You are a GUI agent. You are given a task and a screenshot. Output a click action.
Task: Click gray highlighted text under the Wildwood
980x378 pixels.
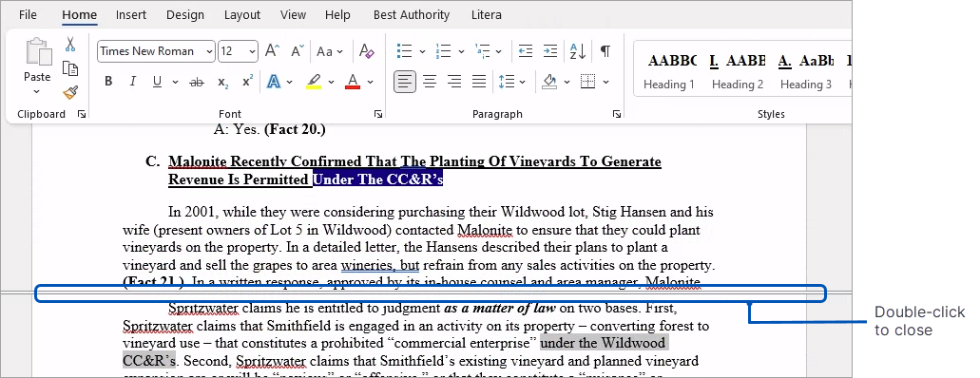point(605,343)
